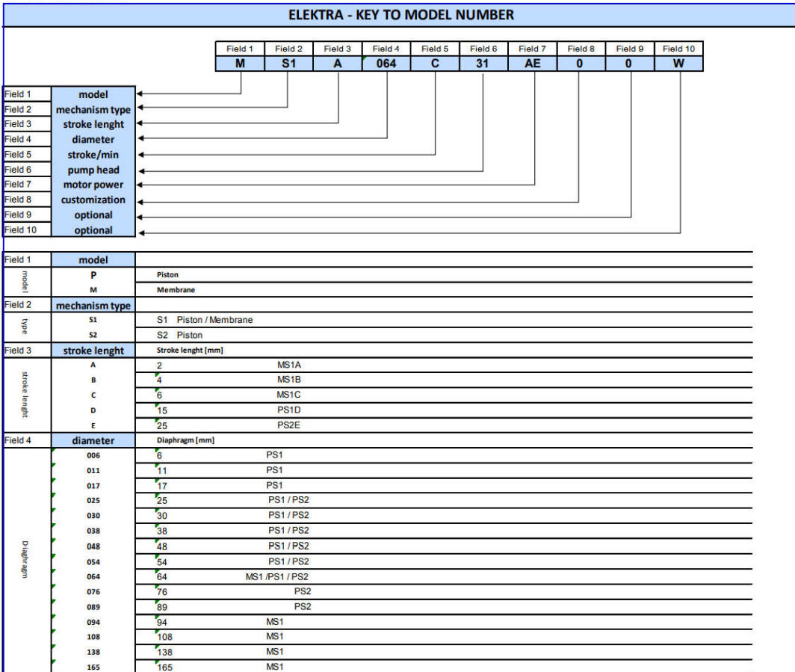This screenshot has width=795, height=672.
Task: Select the customization label cell
Action: click(x=93, y=200)
